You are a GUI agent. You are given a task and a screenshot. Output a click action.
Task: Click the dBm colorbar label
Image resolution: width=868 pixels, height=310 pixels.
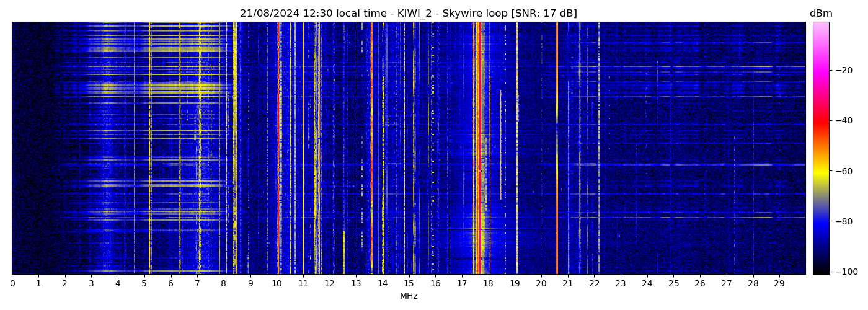tap(820, 14)
